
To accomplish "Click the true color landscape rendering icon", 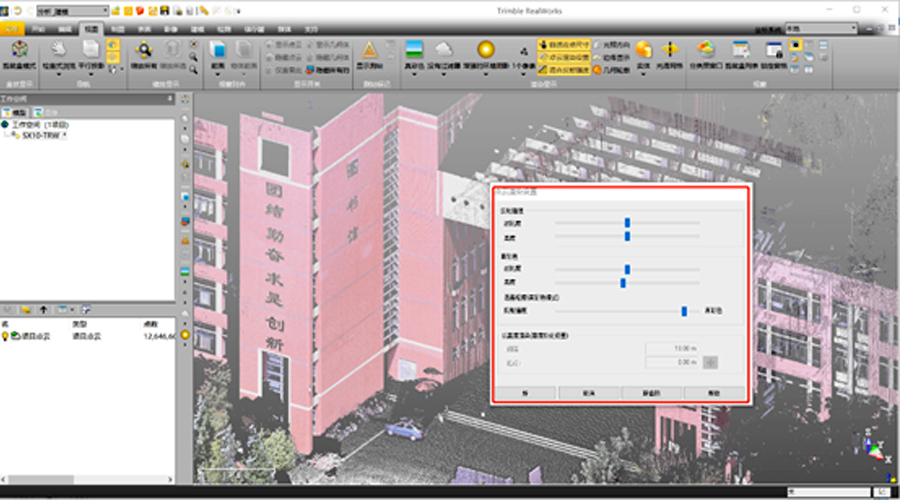I will pyautogui.click(x=413, y=50).
